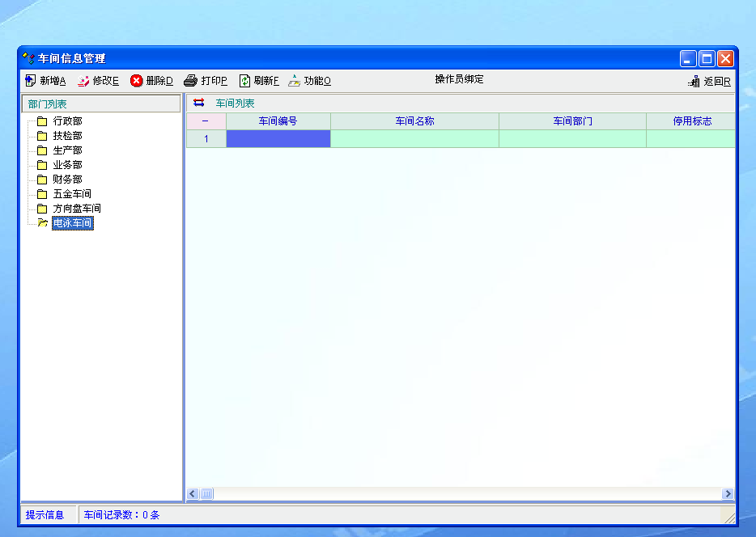Click the 操作员绑定 button
This screenshot has height=537, width=756.
click(x=459, y=79)
